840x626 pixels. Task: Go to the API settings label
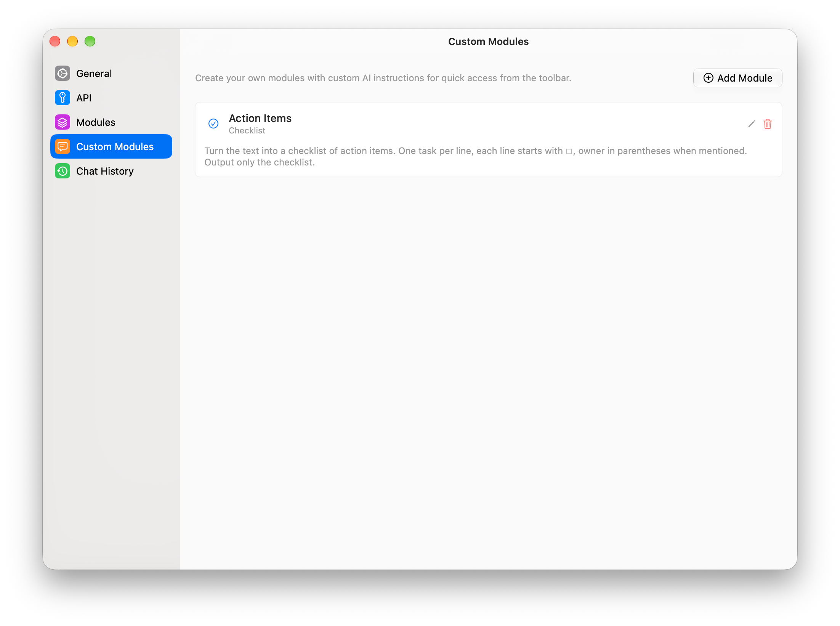pyautogui.click(x=84, y=98)
